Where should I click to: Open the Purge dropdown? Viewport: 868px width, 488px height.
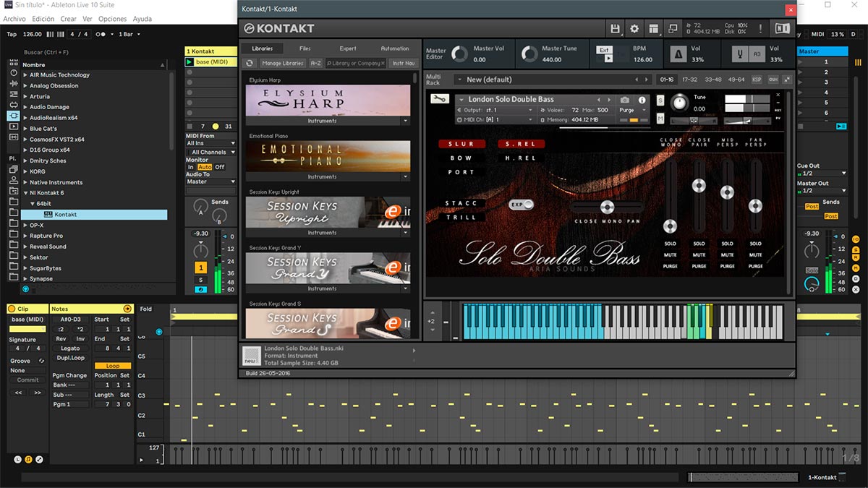(632, 110)
